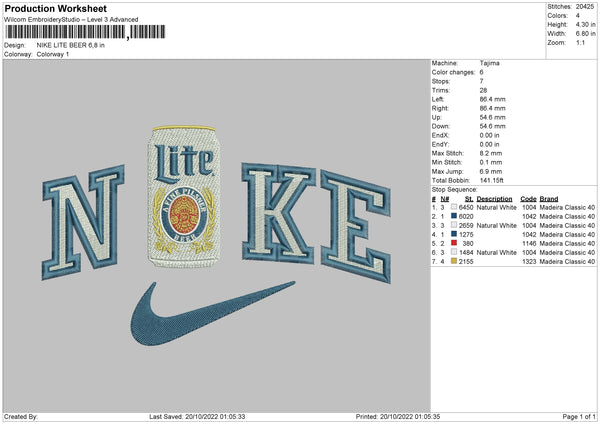Click the 'Colorway 1' value
Viewport: 600px width, 424px height.
(53, 54)
